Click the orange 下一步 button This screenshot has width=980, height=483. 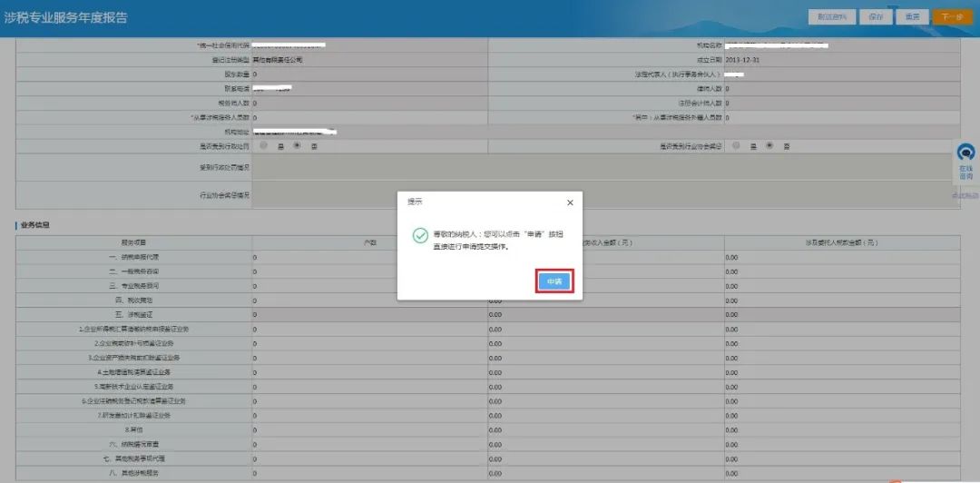tap(952, 17)
